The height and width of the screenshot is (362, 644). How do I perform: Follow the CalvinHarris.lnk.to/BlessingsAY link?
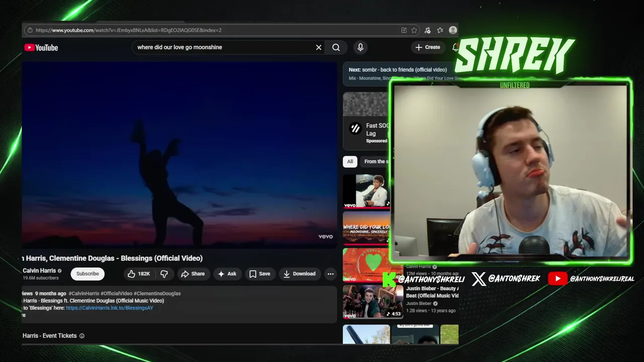click(109, 308)
